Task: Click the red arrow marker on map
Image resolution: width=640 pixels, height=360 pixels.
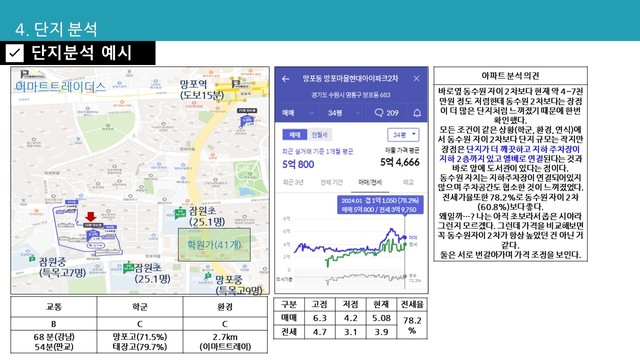Action: (x=91, y=217)
